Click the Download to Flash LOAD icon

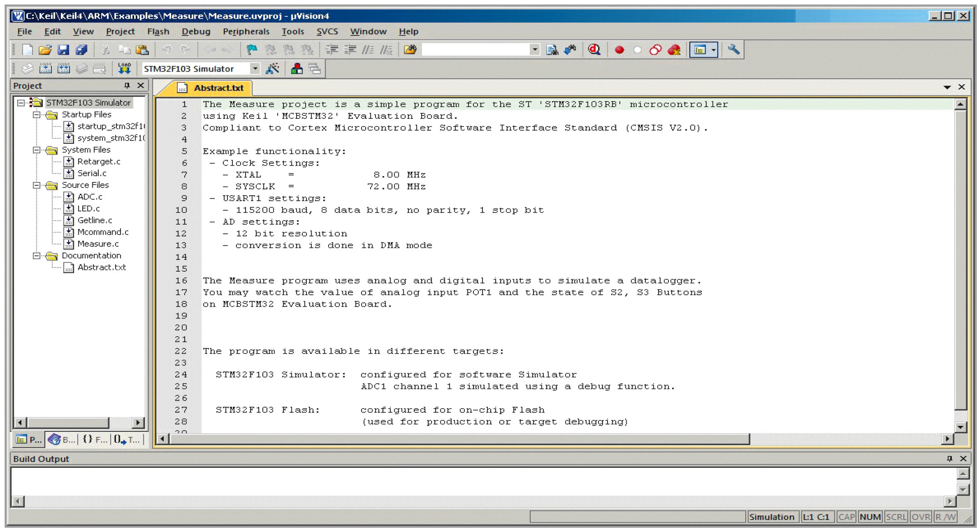click(x=124, y=69)
